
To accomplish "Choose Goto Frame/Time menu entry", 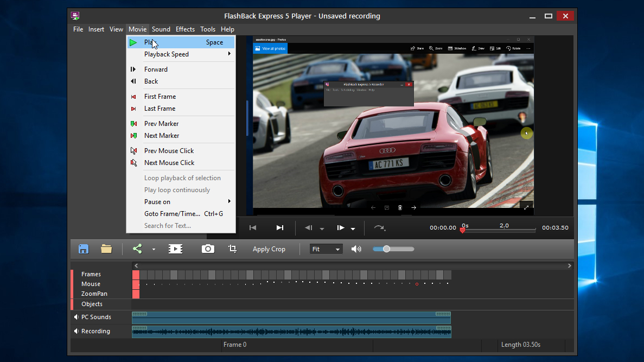I will click(172, 214).
